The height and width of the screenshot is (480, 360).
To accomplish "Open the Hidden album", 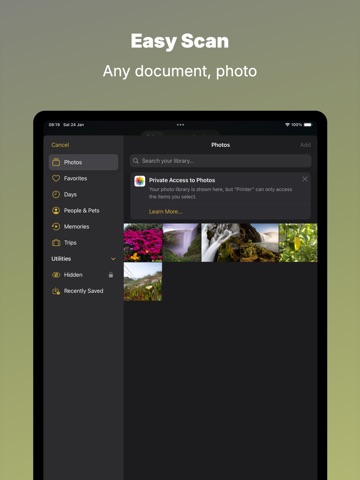I will (x=83, y=275).
